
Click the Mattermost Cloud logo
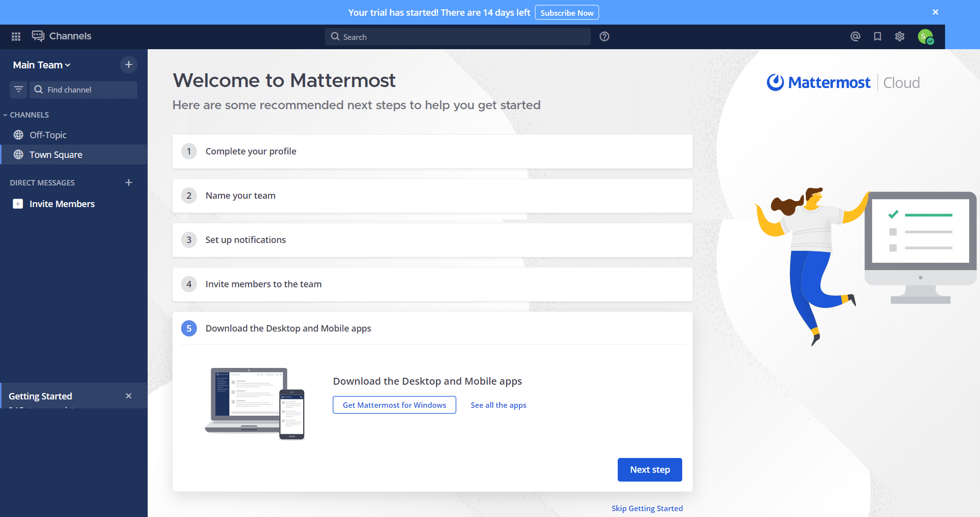tap(843, 83)
